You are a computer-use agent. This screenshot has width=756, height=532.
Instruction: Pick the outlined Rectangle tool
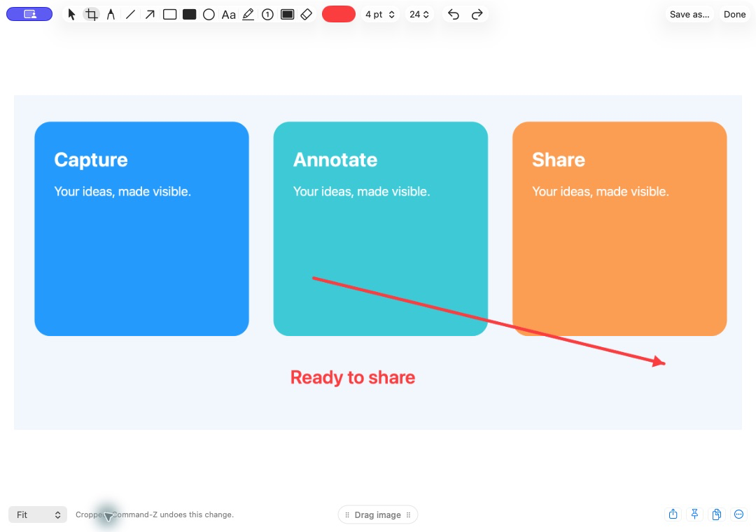(169, 15)
